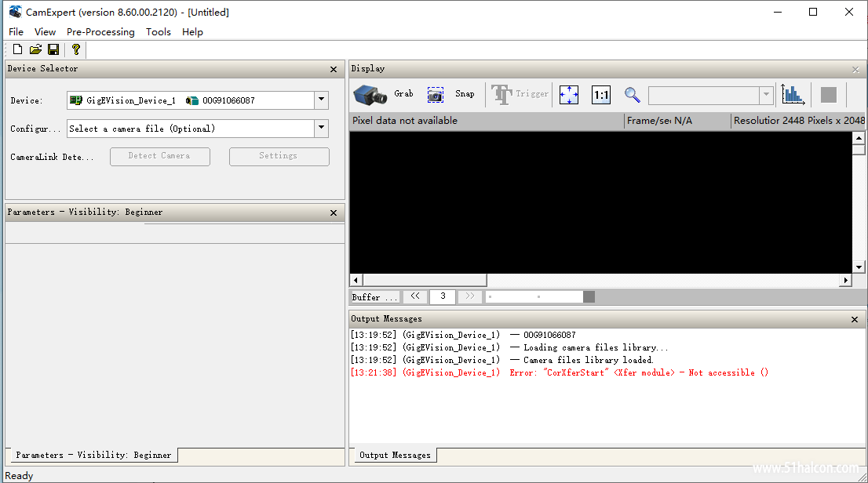Click the Trigger icon in Display toolbar

point(501,95)
